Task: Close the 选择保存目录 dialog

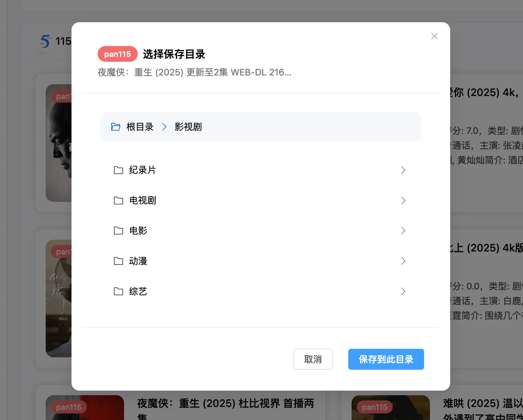Action: pyautogui.click(x=434, y=36)
